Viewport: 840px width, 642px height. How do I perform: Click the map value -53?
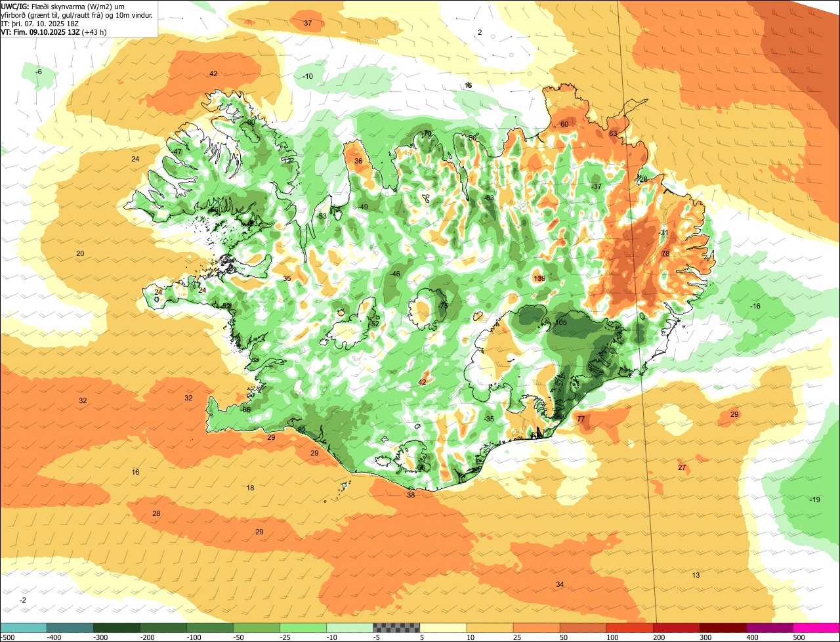[x=321, y=217]
